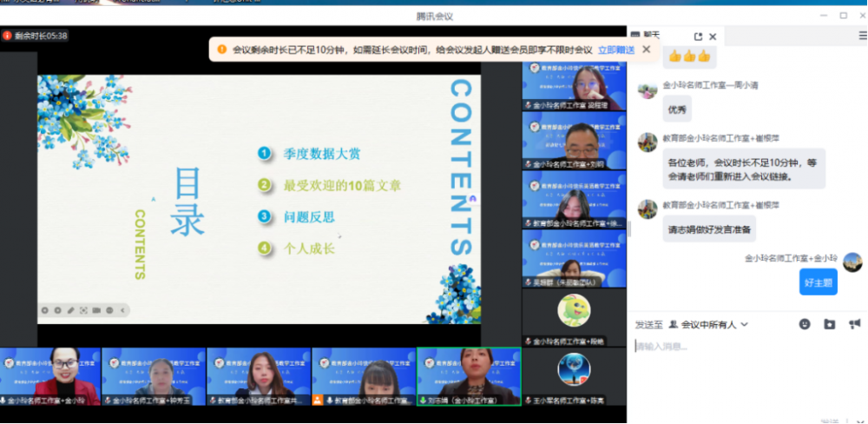Click the 优秀 chat bubble

click(677, 109)
